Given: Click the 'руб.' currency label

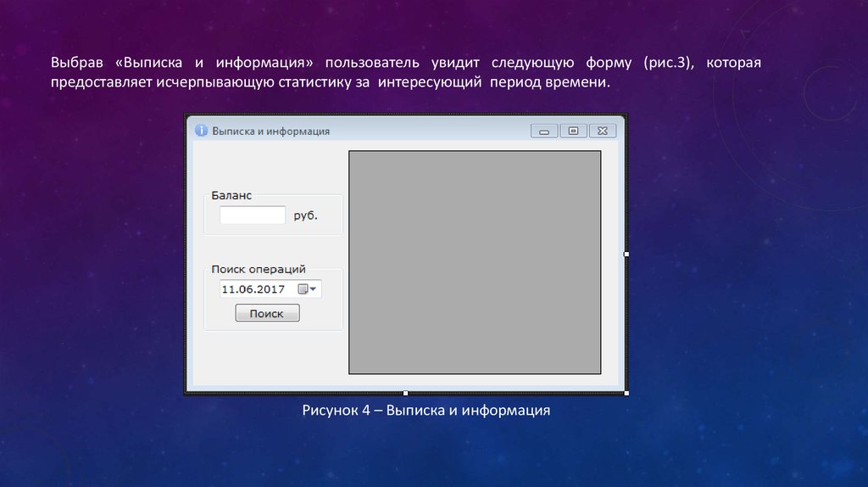Looking at the screenshot, I should click(305, 216).
